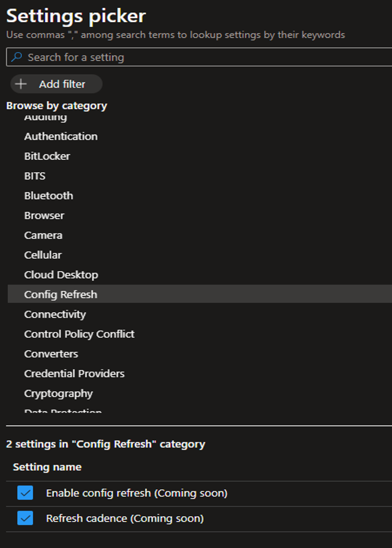
Task: Browse the Bluetooth category
Action: point(48,196)
